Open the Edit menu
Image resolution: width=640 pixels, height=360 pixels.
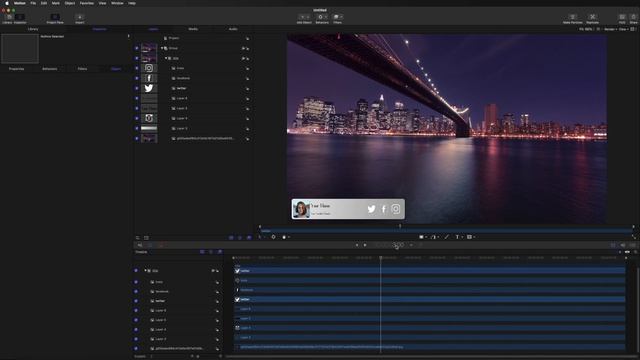point(44,3)
